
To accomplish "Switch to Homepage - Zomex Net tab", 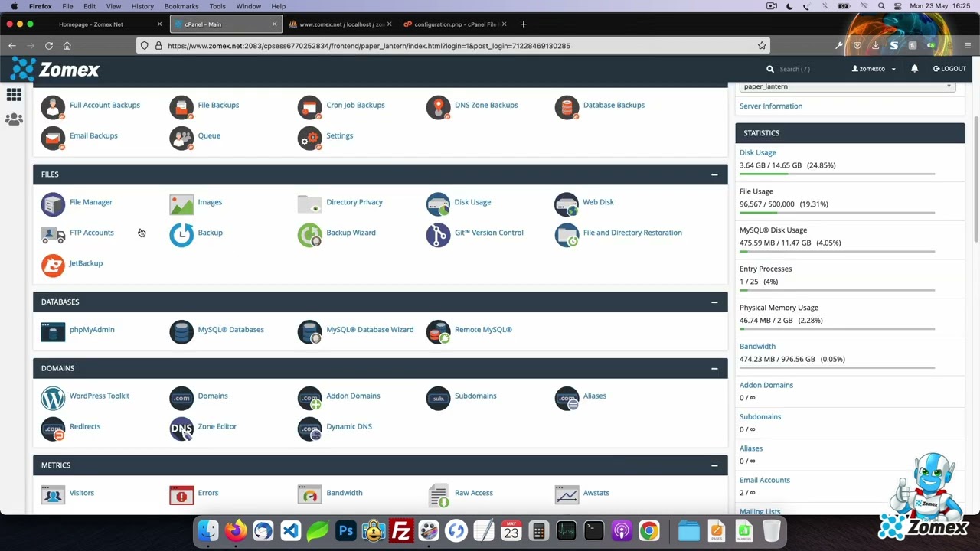I will (x=91, y=24).
